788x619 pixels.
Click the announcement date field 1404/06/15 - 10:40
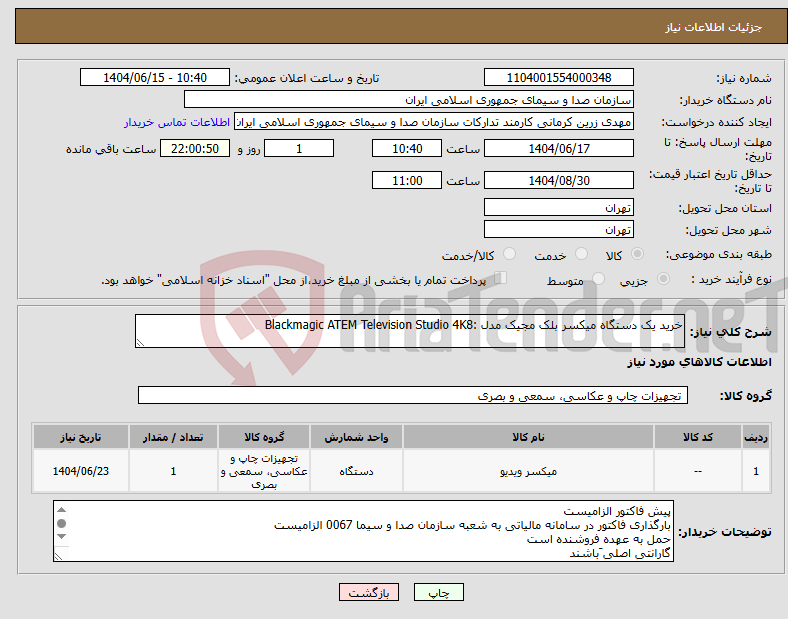tap(155, 77)
